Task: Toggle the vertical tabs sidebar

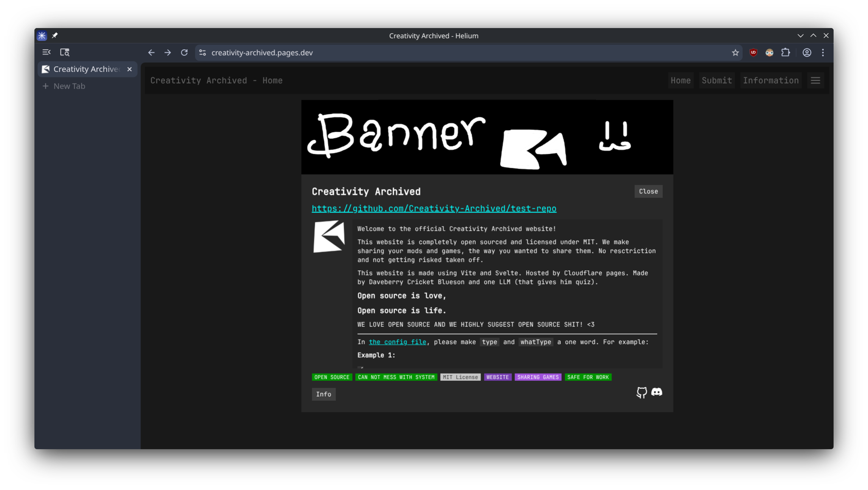Action: point(46,52)
